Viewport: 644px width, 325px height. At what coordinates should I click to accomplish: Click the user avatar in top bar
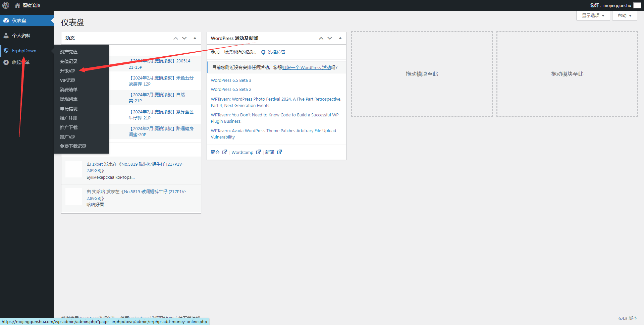click(x=637, y=5)
